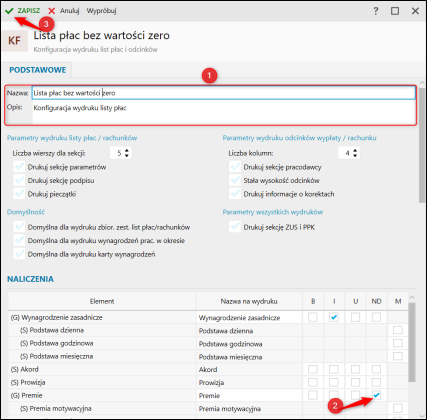Edit print name cell Wynagrodzenie zasadnicze
Viewport: 427px width, 420px height.
click(x=249, y=318)
